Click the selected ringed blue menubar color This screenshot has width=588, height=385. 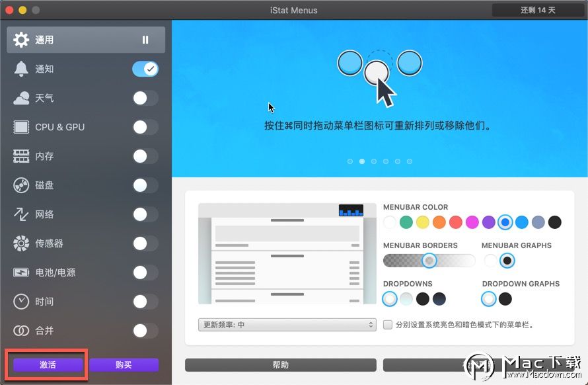tap(505, 222)
